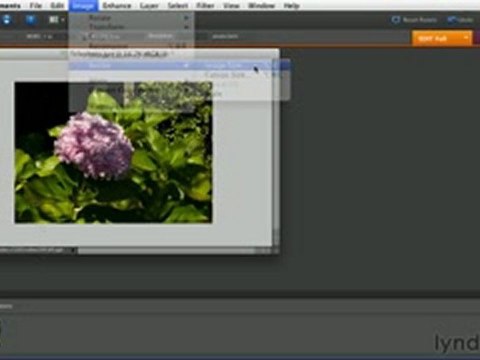Open the Filter menu
The width and height of the screenshot is (480, 360).
[x=205, y=5]
